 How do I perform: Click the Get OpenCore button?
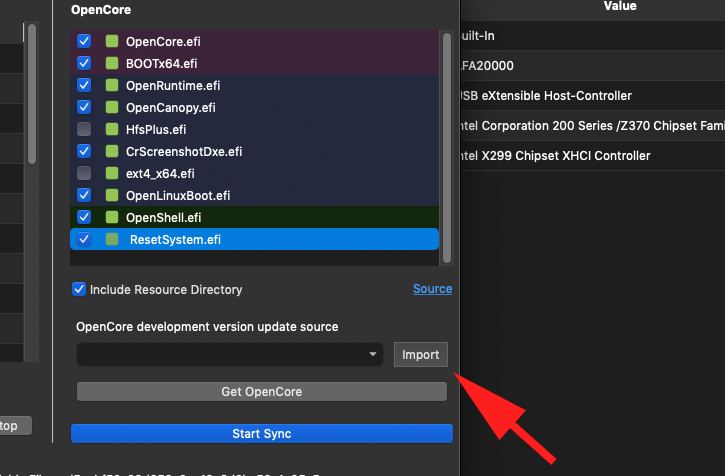coord(262,392)
